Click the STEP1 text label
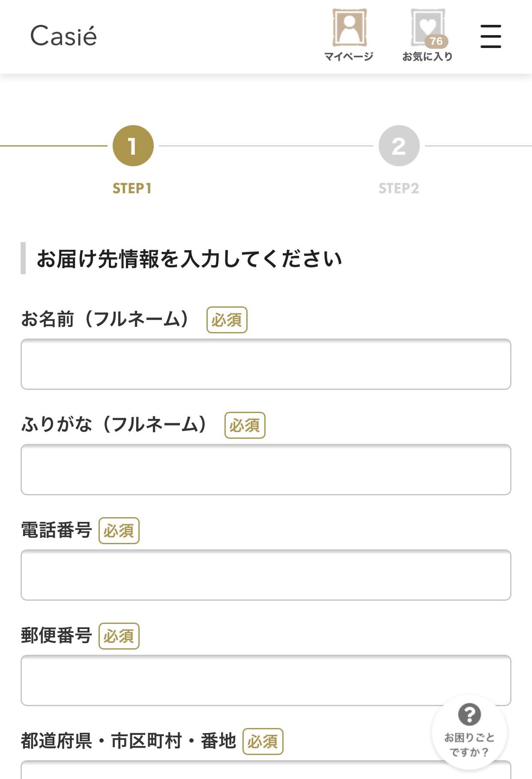The image size is (532, 779). (132, 189)
